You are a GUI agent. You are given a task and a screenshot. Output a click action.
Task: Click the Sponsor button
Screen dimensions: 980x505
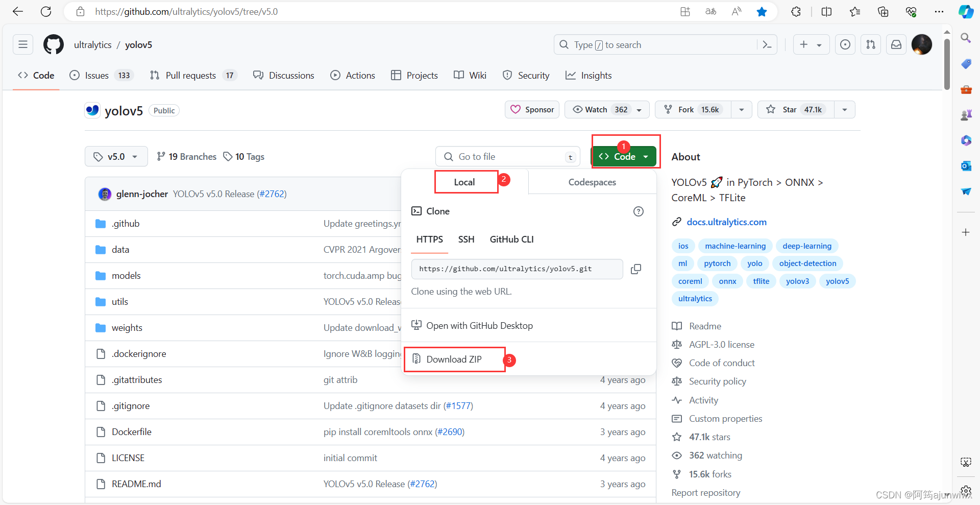[x=532, y=110]
